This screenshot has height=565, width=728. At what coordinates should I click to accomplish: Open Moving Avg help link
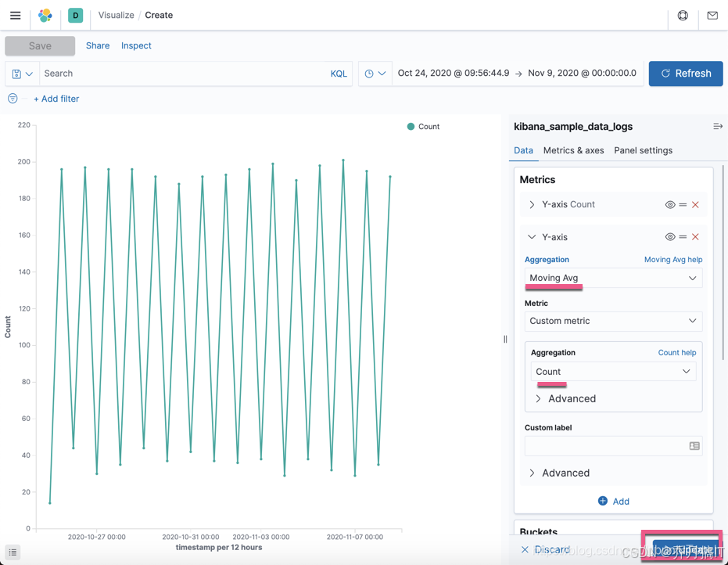[x=673, y=260]
